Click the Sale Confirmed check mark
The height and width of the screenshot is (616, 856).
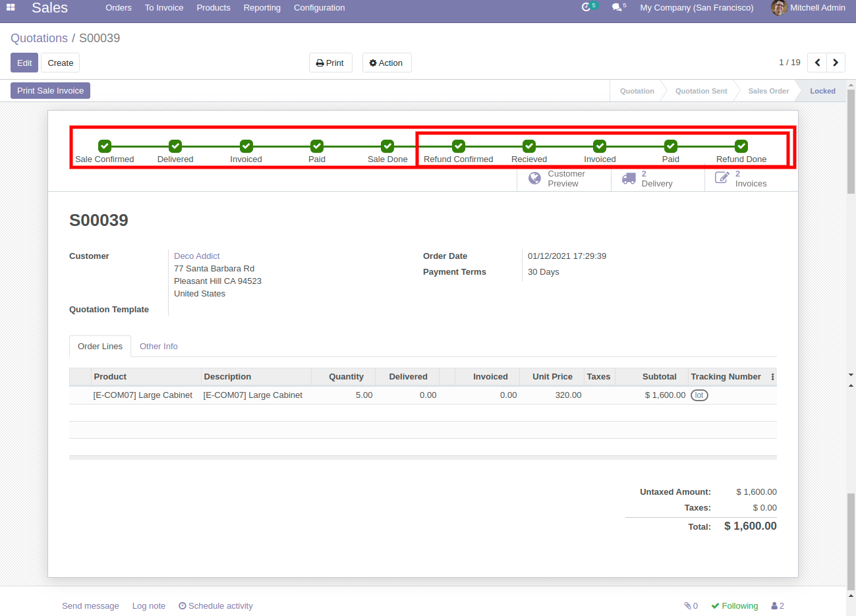[105, 146]
